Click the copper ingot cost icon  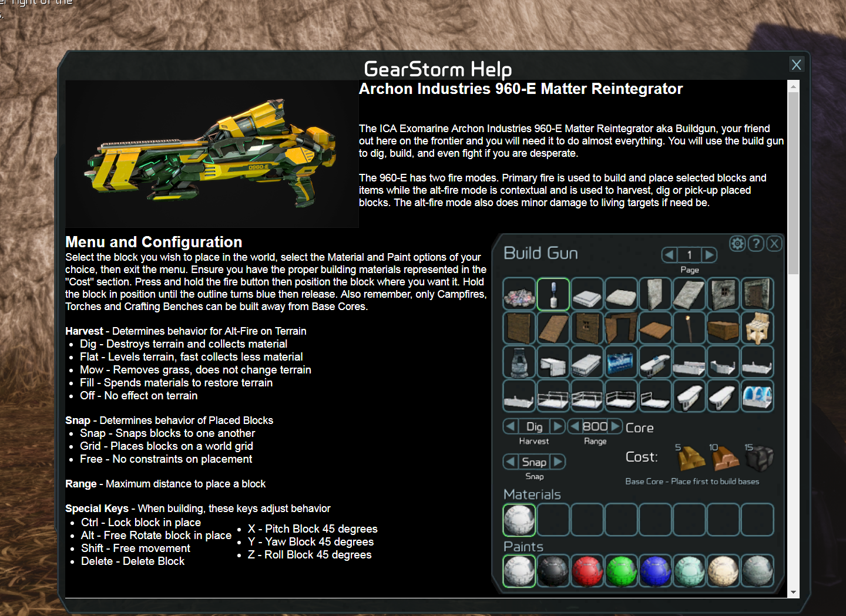pos(725,458)
